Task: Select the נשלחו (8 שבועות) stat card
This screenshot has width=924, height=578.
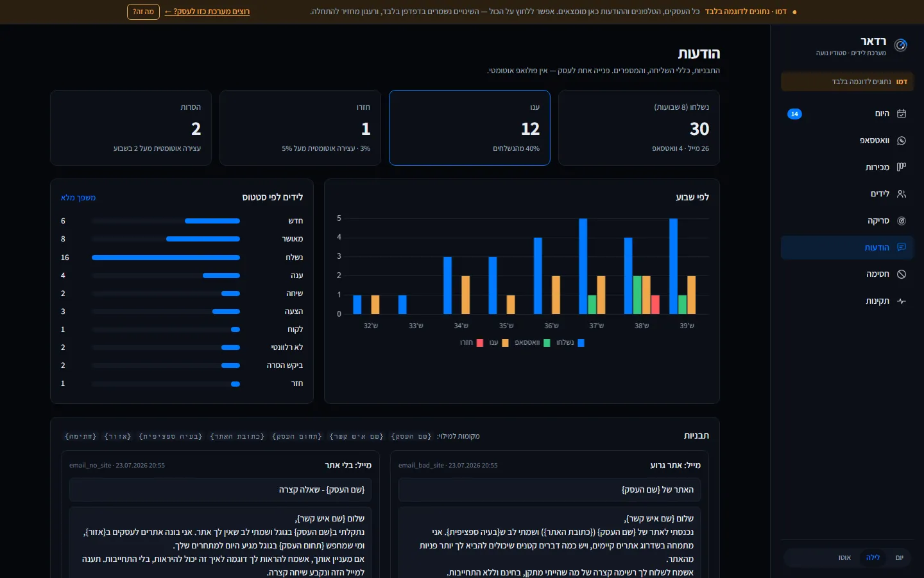Action: click(x=639, y=128)
